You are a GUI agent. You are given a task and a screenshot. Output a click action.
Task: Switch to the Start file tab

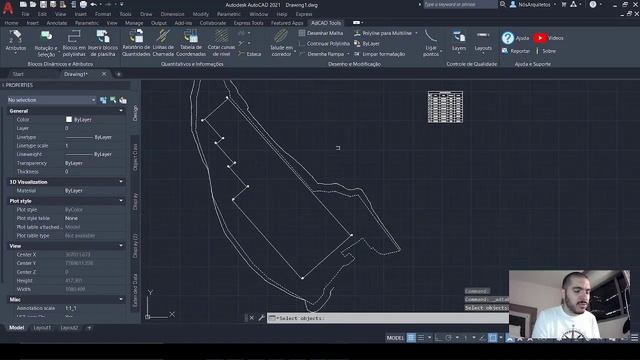click(x=18, y=74)
